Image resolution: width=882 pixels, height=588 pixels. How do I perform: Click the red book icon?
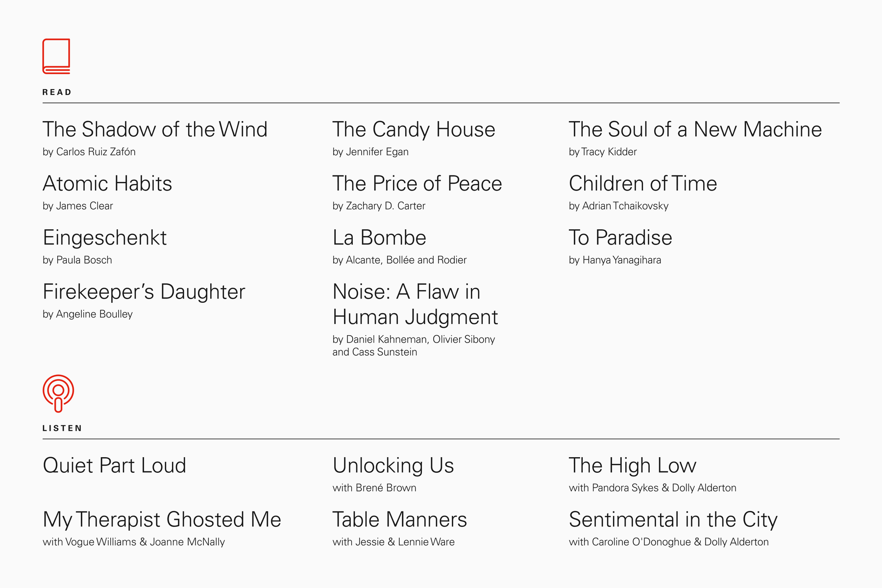(56, 56)
